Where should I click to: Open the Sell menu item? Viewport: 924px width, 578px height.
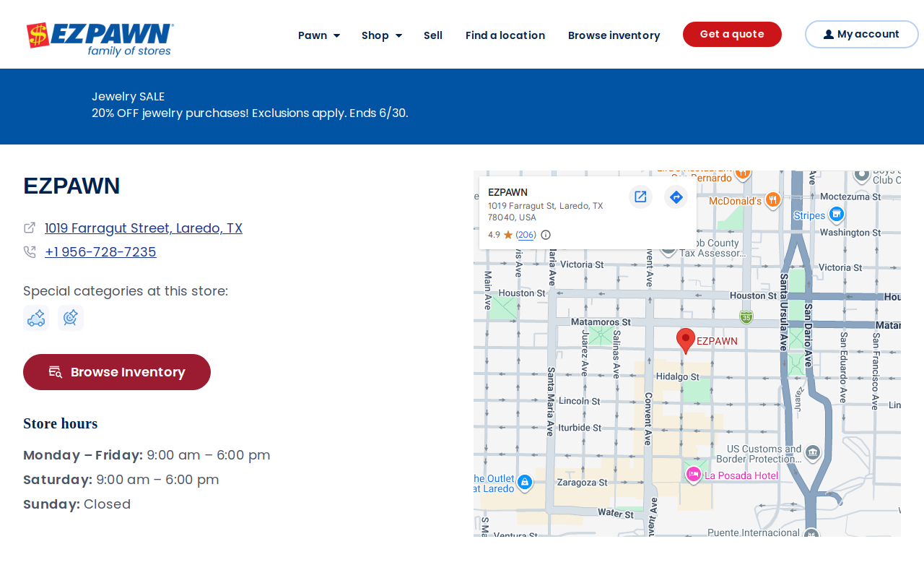(x=433, y=35)
